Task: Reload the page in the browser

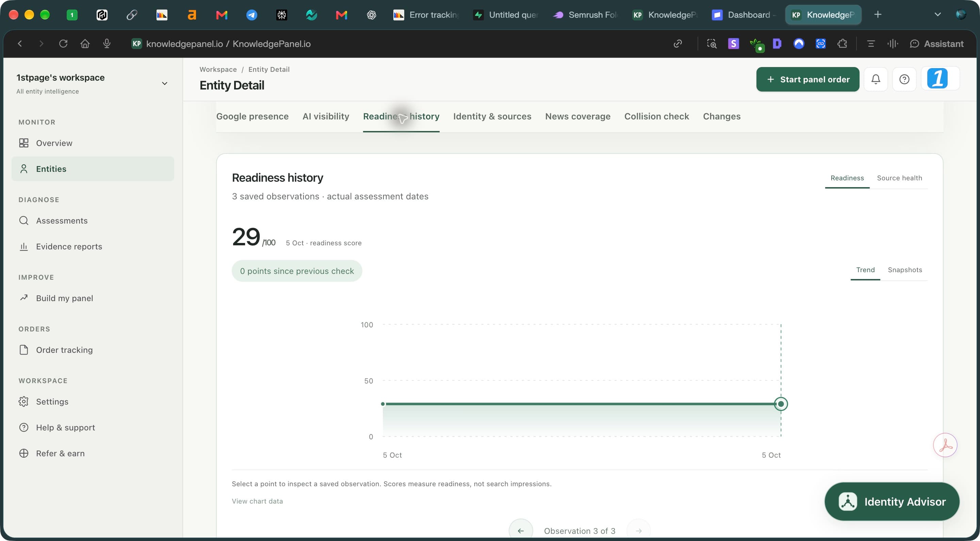Action: coord(63,44)
